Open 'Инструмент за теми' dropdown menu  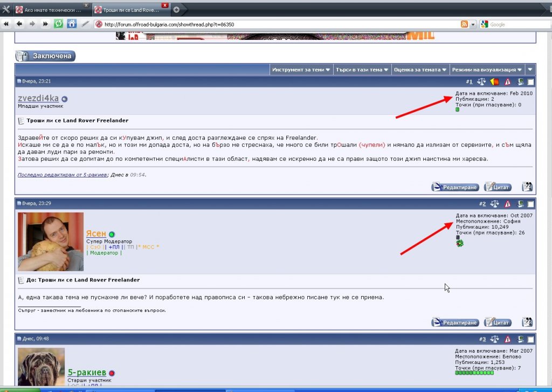(x=301, y=70)
